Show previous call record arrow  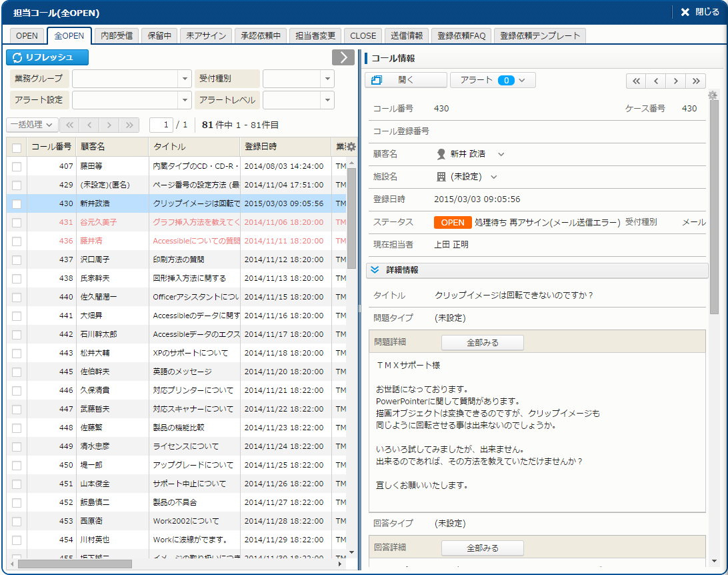[x=656, y=81]
